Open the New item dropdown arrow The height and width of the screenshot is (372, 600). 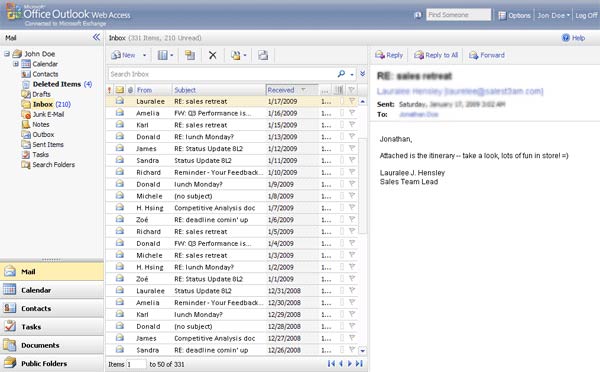[145, 55]
